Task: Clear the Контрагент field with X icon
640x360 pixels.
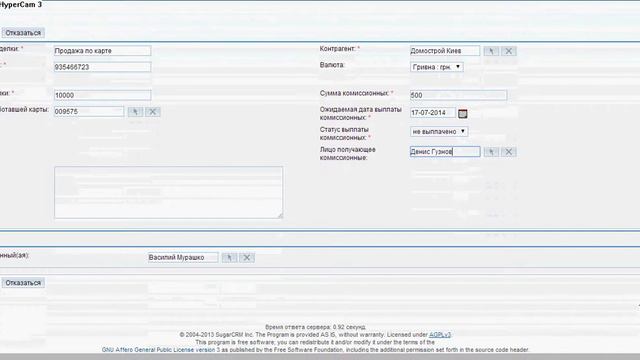Action: point(509,51)
